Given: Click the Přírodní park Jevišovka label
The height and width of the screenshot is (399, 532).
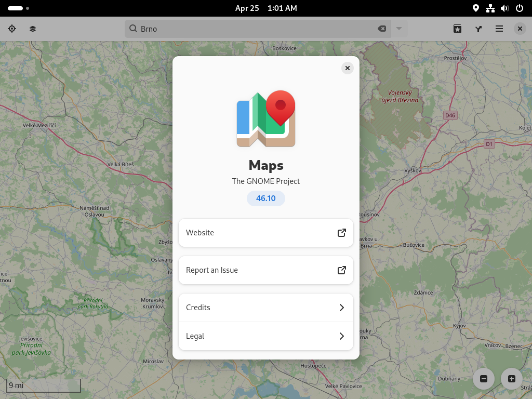Looking at the screenshot, I should pyautogui.click(x=31, y=349).
